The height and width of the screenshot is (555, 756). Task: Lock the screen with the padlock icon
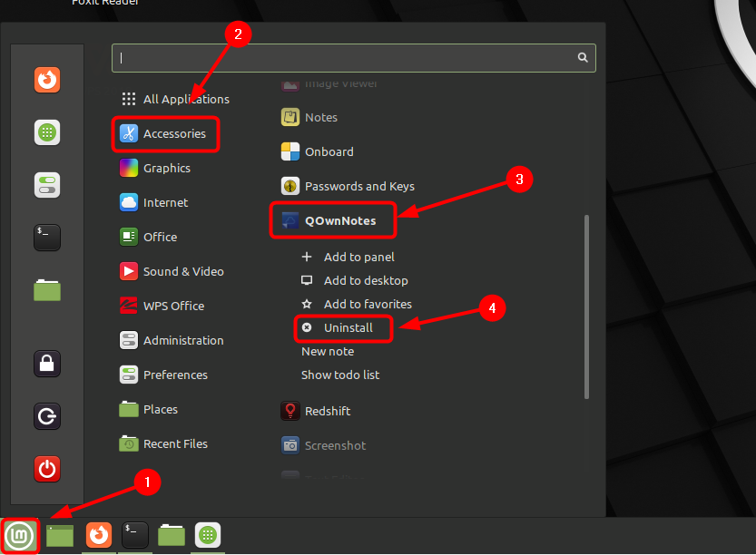click(47, 364)
